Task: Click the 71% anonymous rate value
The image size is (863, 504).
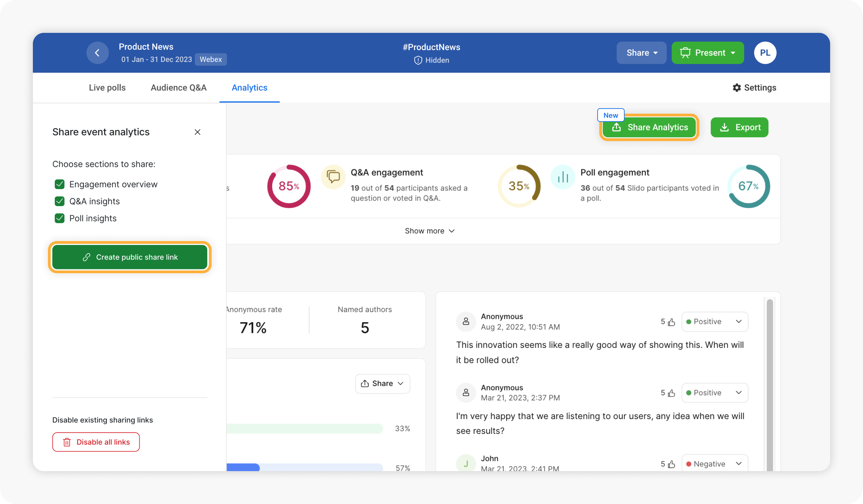Action: pyautogui.click(x=253, y=328)
